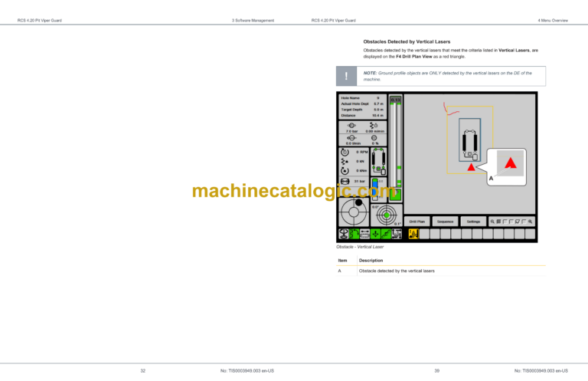588x381 pixels.
Task: Click the rig outline in drill plan view
Action: pos(470,140)
